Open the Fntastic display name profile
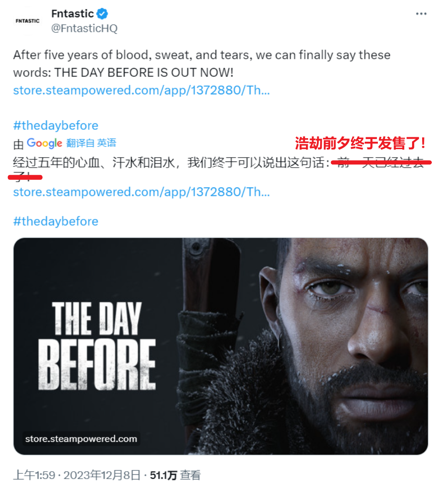Viewport: 448px width, 487px height. pyautogui.click(x=72, y=14)
